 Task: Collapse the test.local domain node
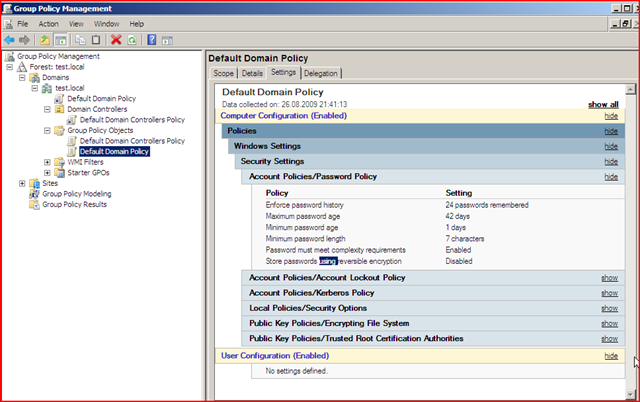coord(35,88)
